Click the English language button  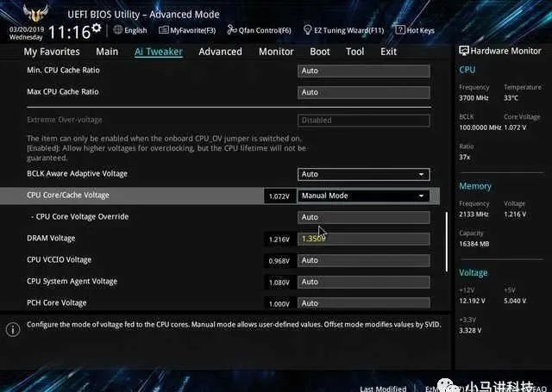(135, 31)
